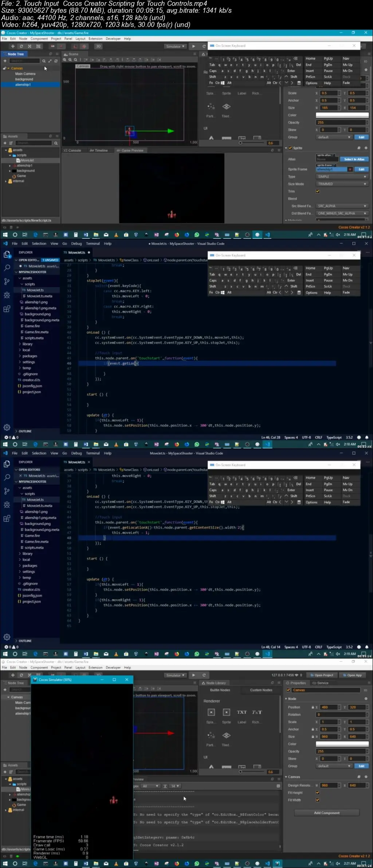Open the Sprite Type dropdown showing SIMPLE
This screenshot has height=868, width=373.
coord(342,176)
